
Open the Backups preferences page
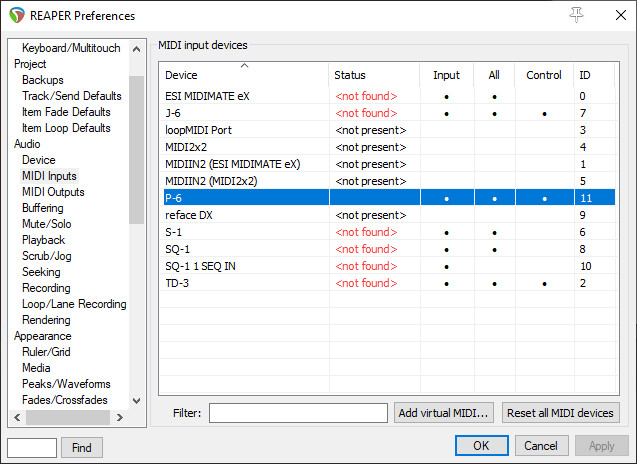point(43,80)
